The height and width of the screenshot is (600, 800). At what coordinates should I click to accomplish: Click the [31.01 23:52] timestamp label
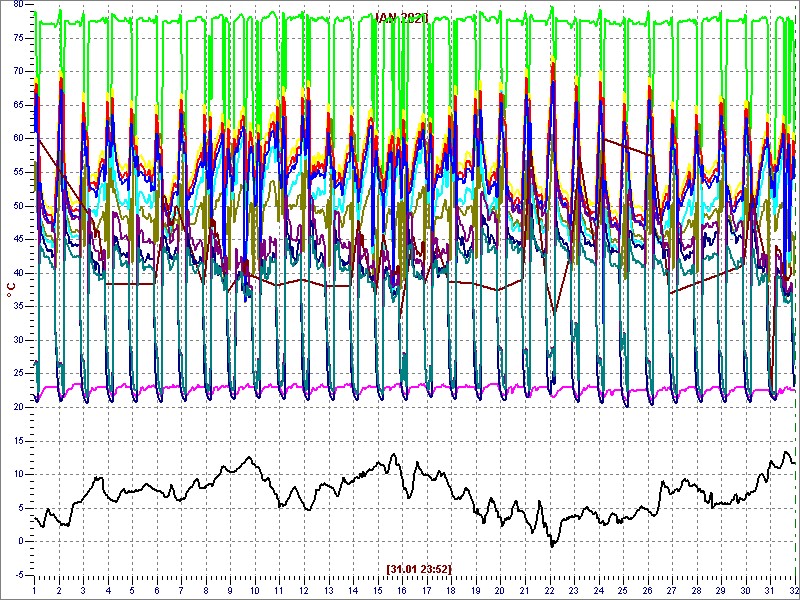pos(419,569)
